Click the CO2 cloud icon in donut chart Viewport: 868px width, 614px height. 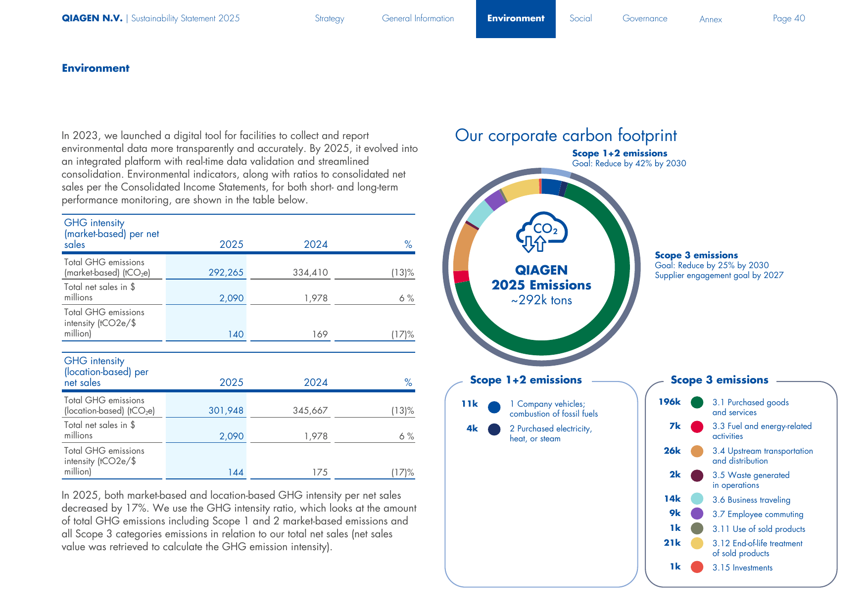tap(541, 232)
